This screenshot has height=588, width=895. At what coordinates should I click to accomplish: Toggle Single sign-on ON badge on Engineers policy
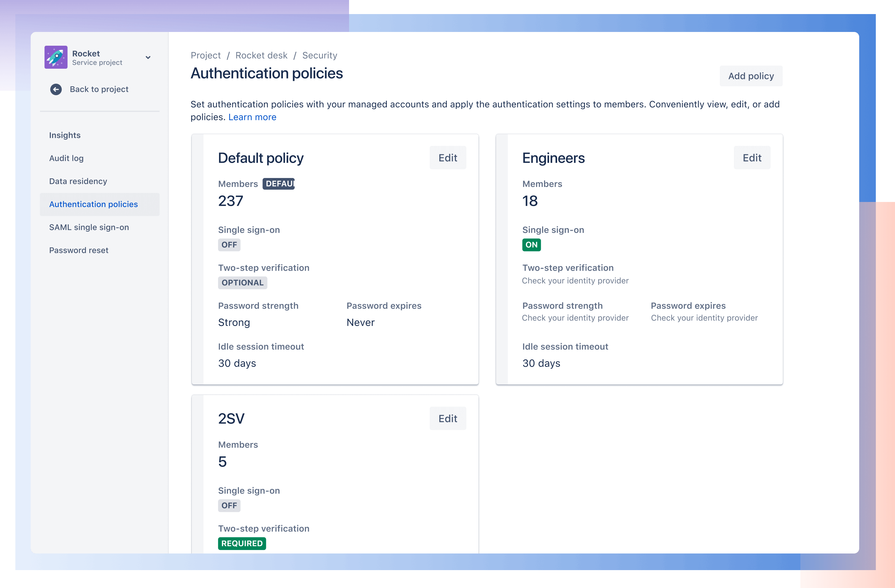tap(531, 244)
